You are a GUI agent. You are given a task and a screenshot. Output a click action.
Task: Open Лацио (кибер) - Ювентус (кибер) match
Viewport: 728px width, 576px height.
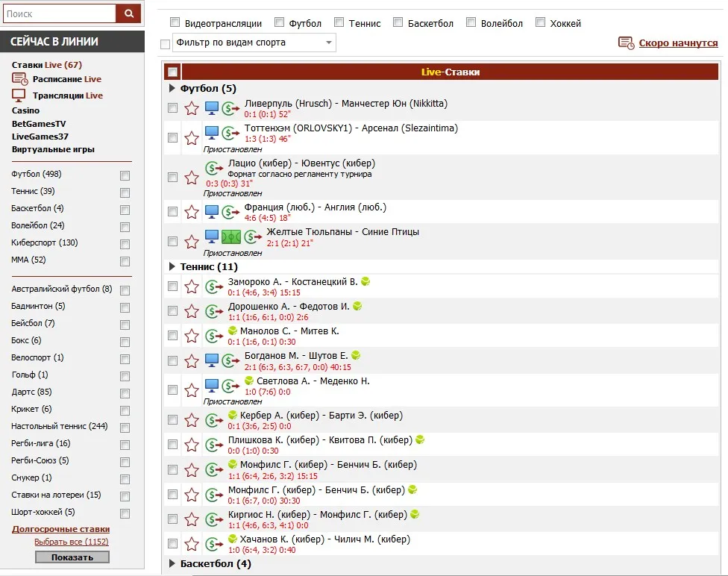[x=301, y=163]
